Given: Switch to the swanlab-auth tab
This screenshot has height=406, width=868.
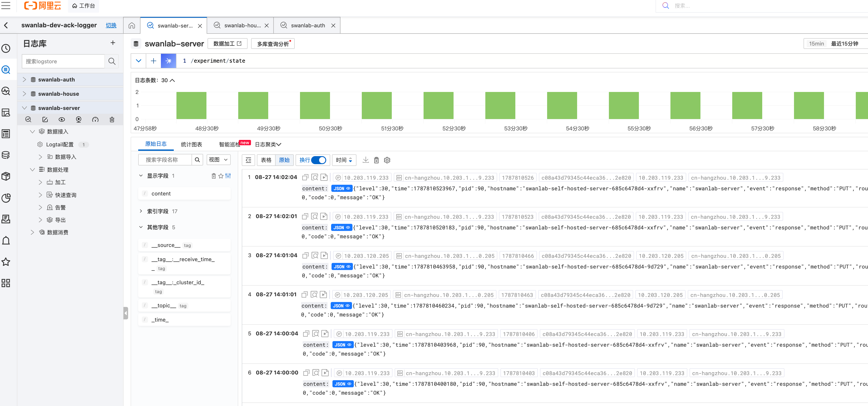Looking at the screenshot, I should (307, 26).
